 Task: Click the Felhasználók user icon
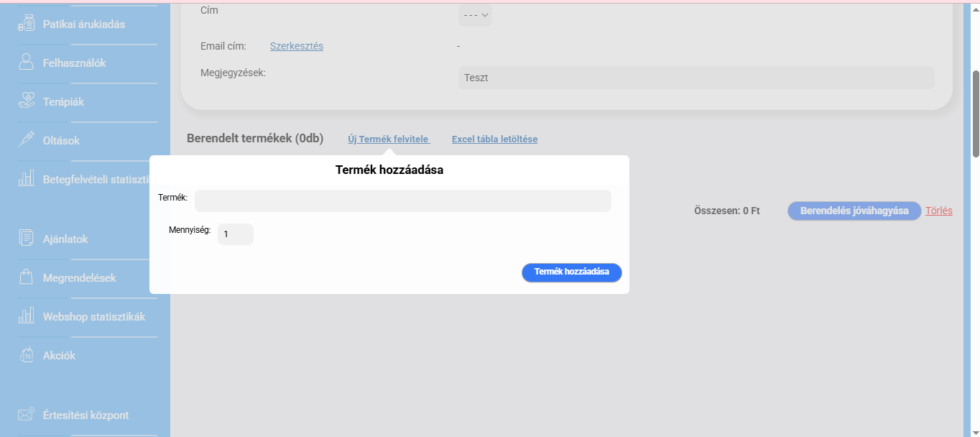pyautogui.click(x=26, y=63)
